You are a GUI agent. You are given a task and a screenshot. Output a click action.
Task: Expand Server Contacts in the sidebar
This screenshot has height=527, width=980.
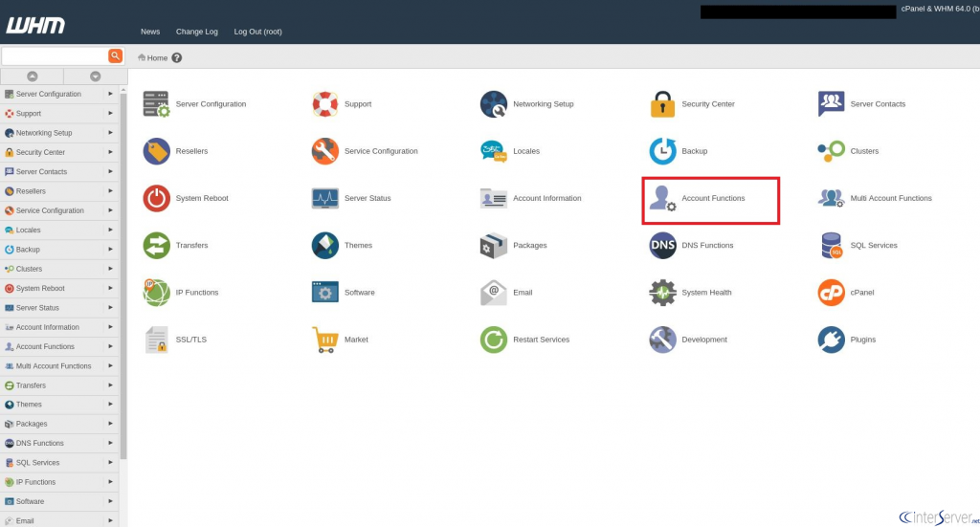click(110, 171)
